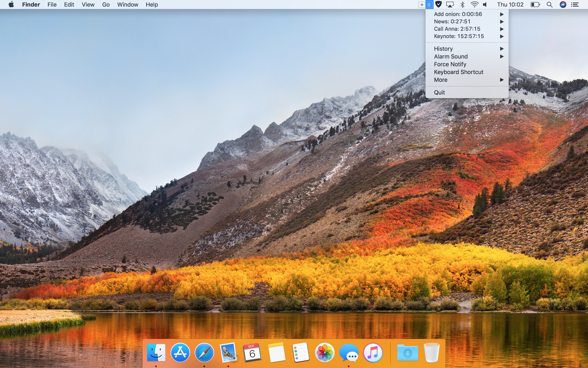This screenshot has width=588, height=368.
Task: Select the Keynote: 152:57:15 timer entry
Action: tap(467, 36)
